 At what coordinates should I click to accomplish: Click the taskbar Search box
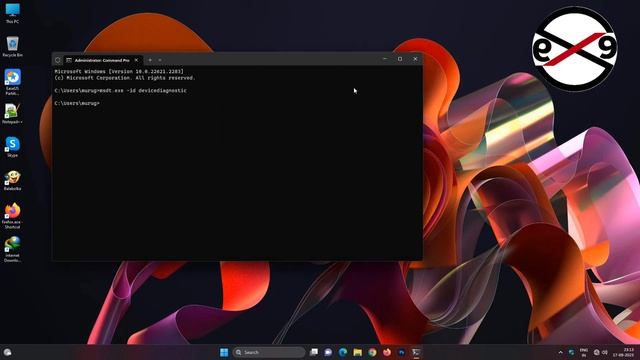269,352
